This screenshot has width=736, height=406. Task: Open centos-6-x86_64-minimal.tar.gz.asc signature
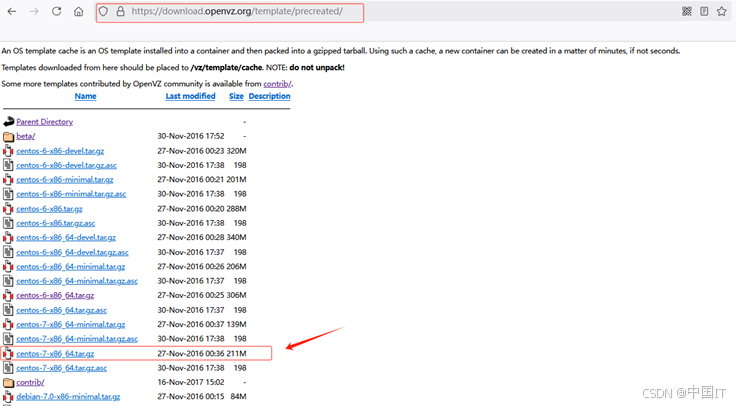77,281
